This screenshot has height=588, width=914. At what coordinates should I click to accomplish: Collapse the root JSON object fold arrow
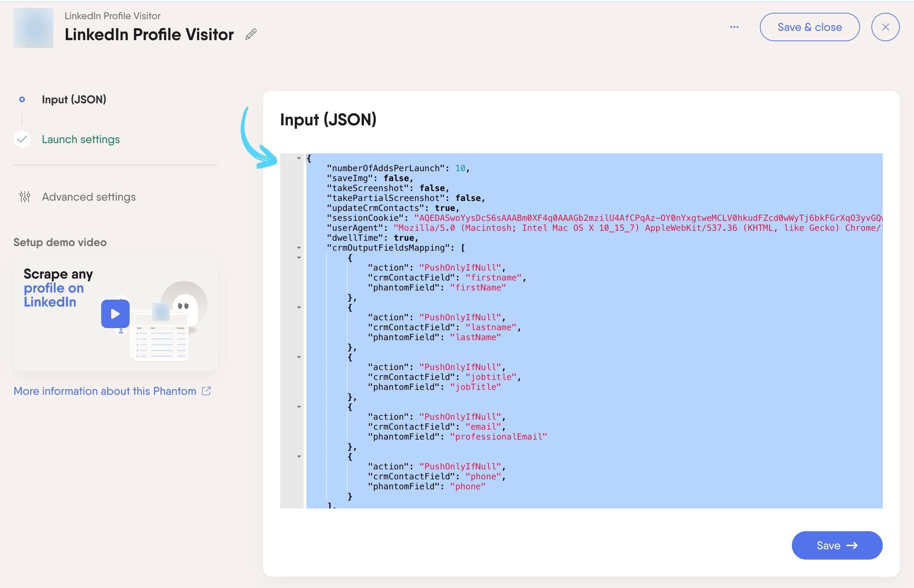click(x=299, y=158)
